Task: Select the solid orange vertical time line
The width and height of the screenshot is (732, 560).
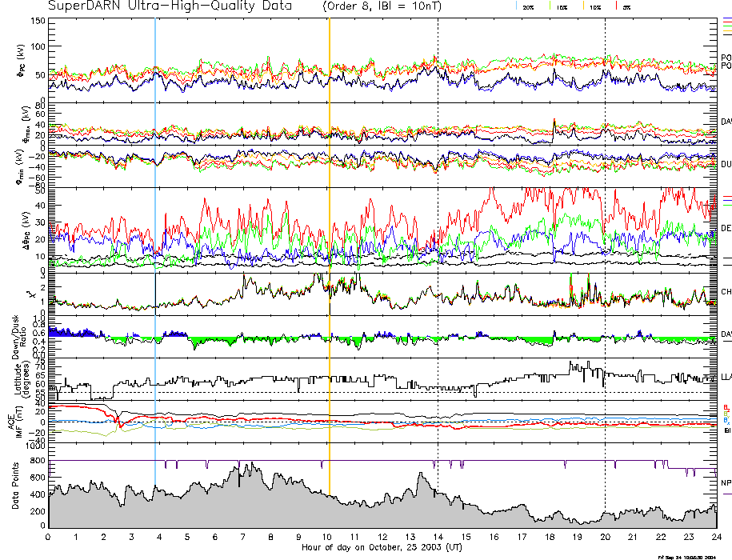Action: point(329,240)
